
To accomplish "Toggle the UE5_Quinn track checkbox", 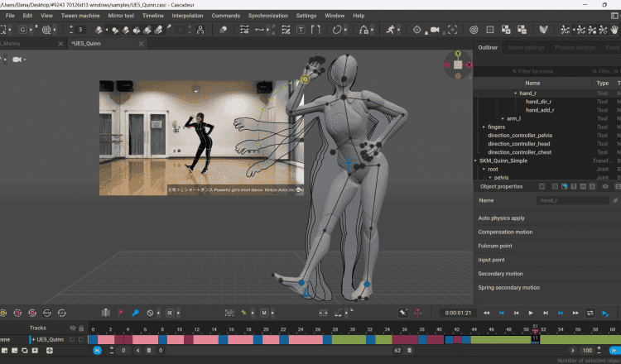I will coord(72,339).
